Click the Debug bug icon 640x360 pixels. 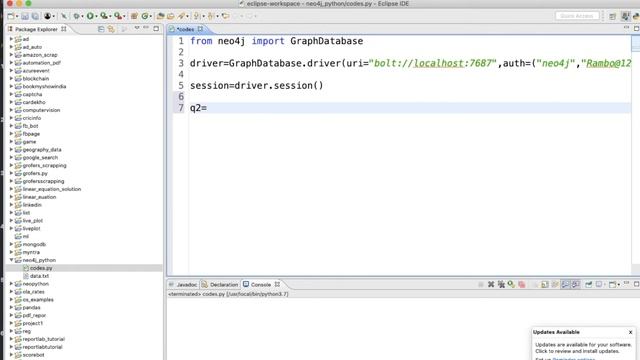coord(76,16)
